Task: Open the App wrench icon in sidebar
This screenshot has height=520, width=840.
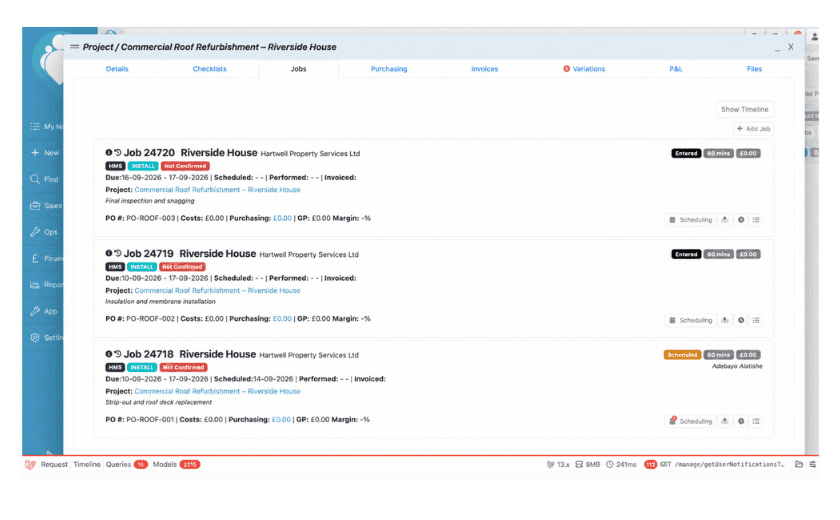Action: (35, 311)
